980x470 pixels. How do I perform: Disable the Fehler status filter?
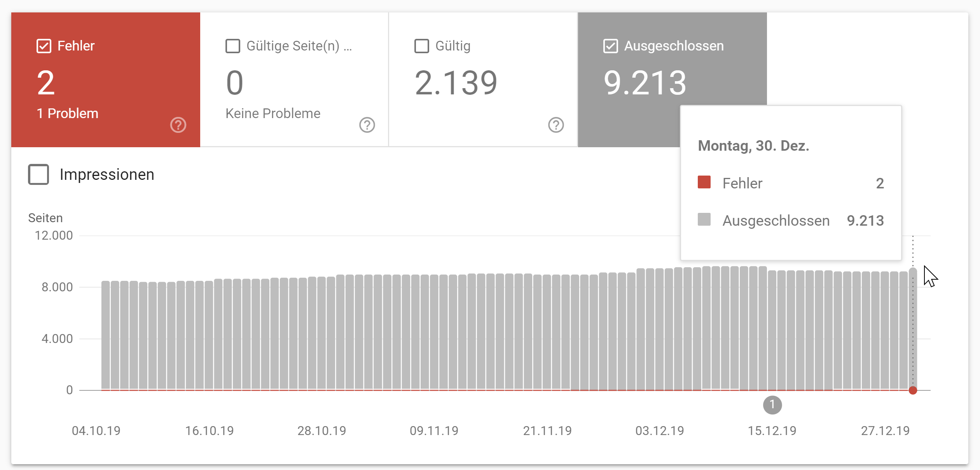pos(44,45)
